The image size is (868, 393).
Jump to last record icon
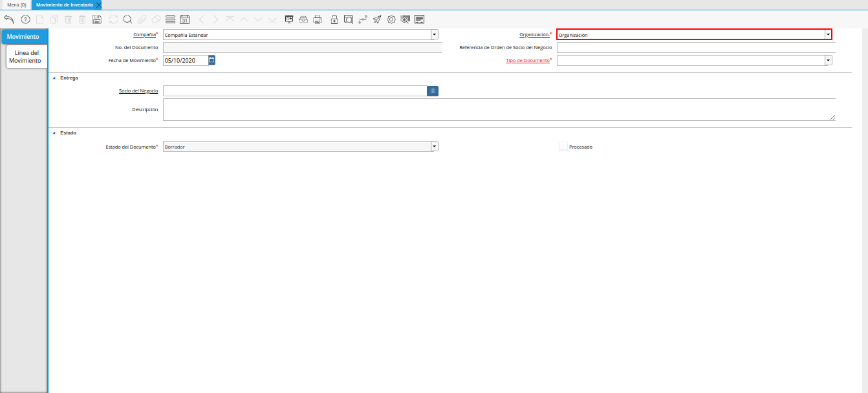tap(272, 19)
